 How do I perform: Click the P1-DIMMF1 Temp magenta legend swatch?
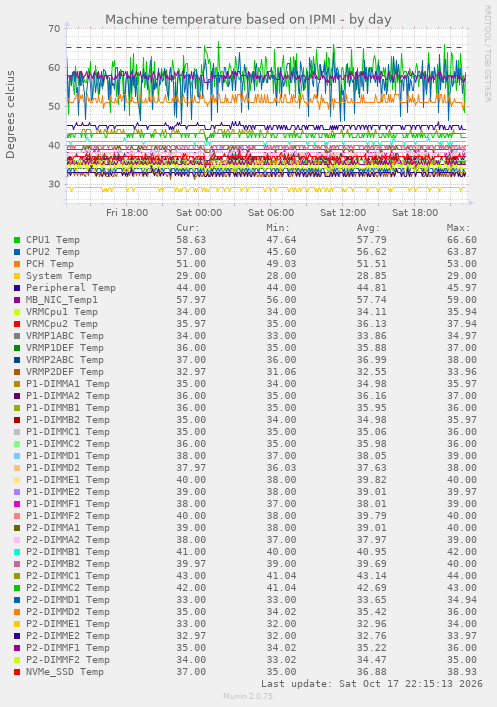[x=17, y=504]
